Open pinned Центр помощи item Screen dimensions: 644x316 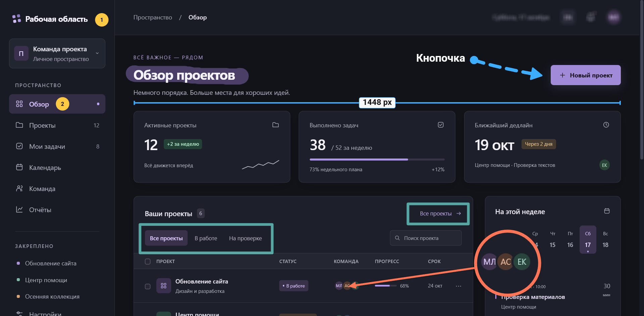pos(46,280)
